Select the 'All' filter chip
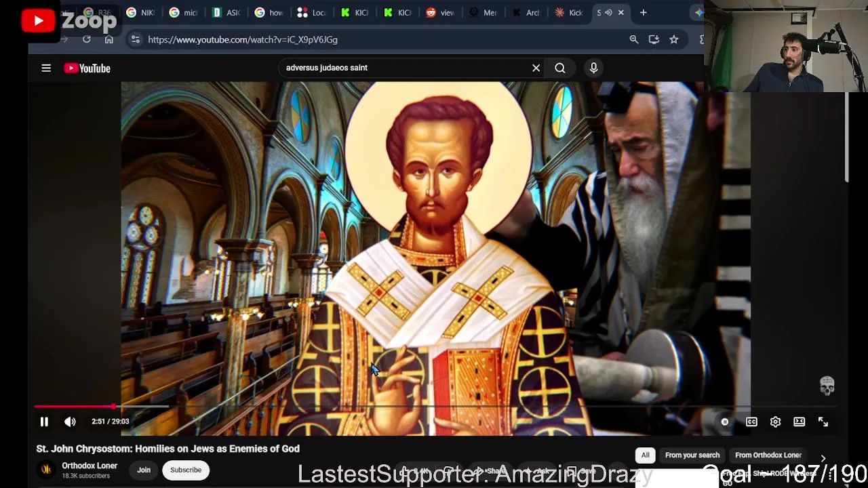This screenshot has width=868, height=488. point(646,455)
